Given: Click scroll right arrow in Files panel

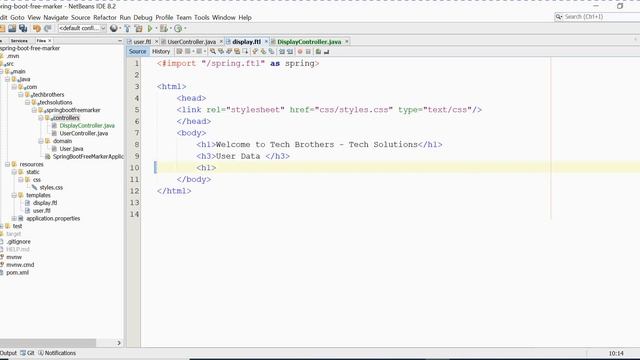Looking at the screenshot, I should 119,343.
